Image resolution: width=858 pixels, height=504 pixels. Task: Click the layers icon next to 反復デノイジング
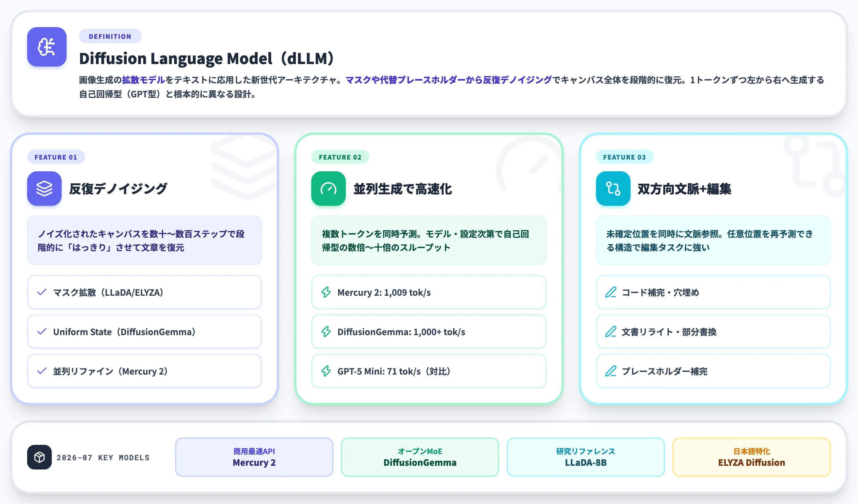44,188
